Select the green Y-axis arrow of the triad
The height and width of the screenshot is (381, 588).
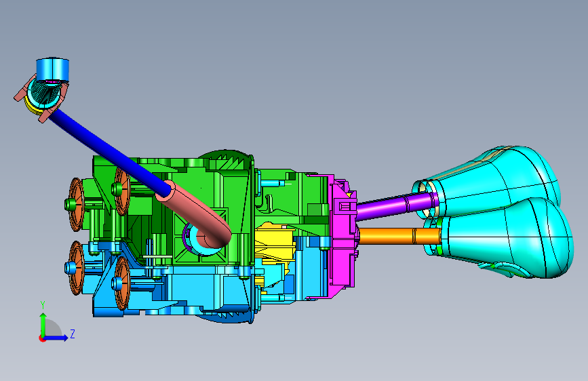pos(43,325)
